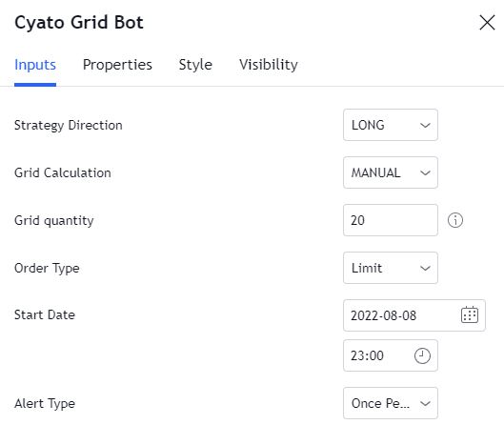Open the Properties tab
The height and width of the screenshot is (445, 504).
[x=117, y=65]
